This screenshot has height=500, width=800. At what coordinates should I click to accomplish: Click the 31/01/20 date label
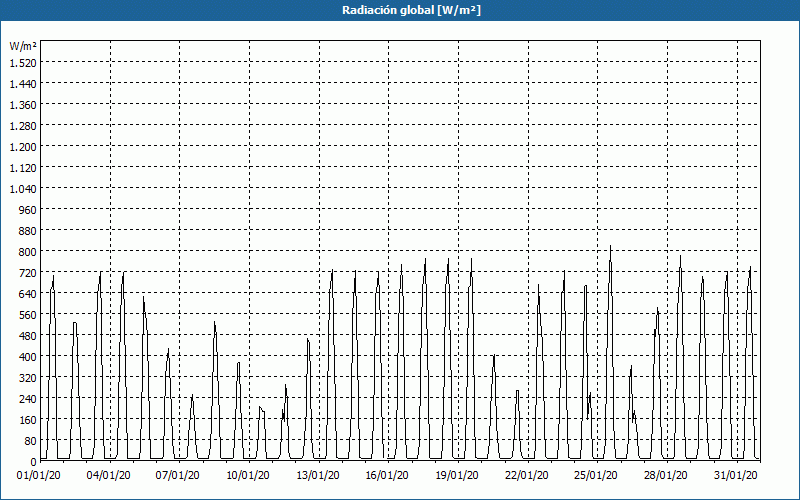tap(735, 475)
